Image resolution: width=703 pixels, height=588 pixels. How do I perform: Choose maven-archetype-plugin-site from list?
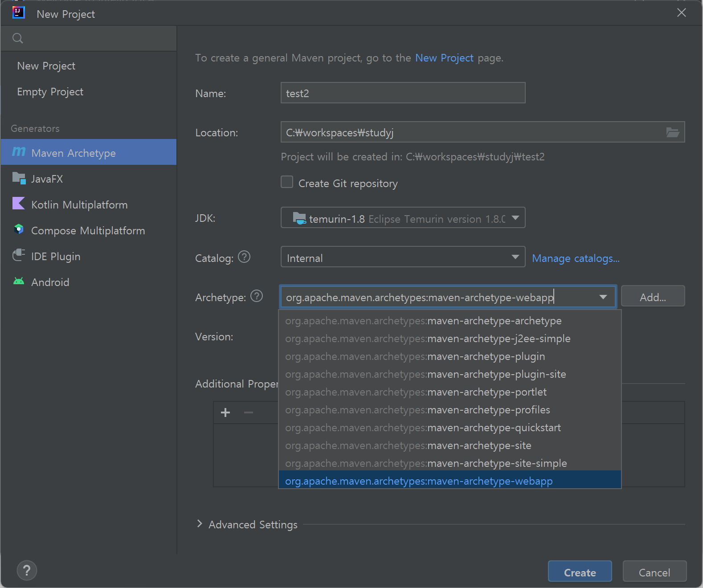click(450, 374)
